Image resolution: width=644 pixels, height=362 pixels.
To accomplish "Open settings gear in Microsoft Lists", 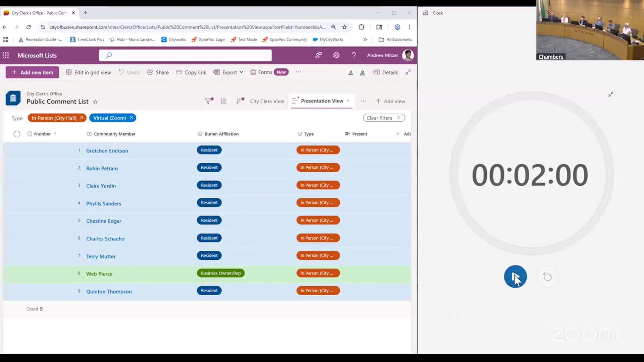I will (336, 55).
